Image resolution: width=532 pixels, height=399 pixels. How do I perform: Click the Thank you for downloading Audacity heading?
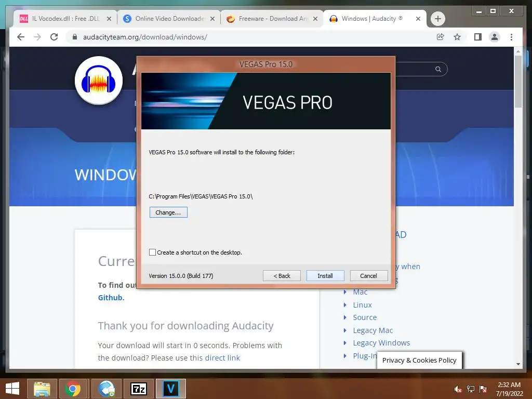[x=185, y=326]
